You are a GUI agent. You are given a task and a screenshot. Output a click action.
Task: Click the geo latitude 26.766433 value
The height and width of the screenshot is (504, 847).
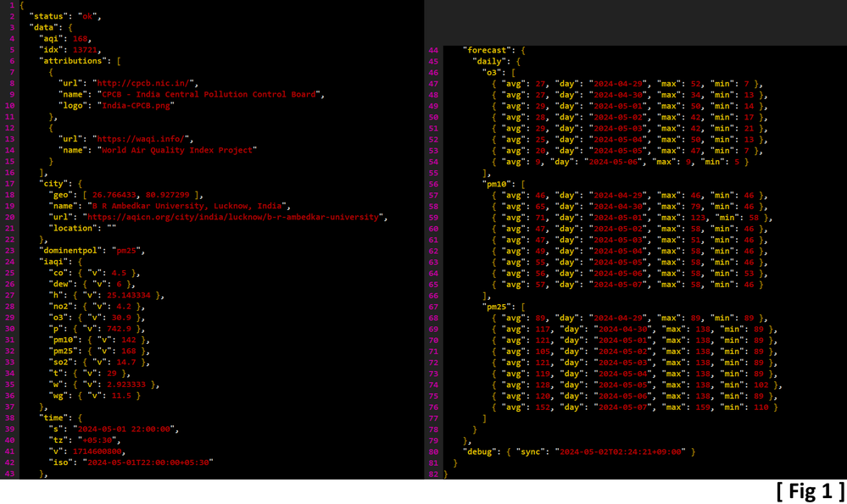(x=114, y=195)
